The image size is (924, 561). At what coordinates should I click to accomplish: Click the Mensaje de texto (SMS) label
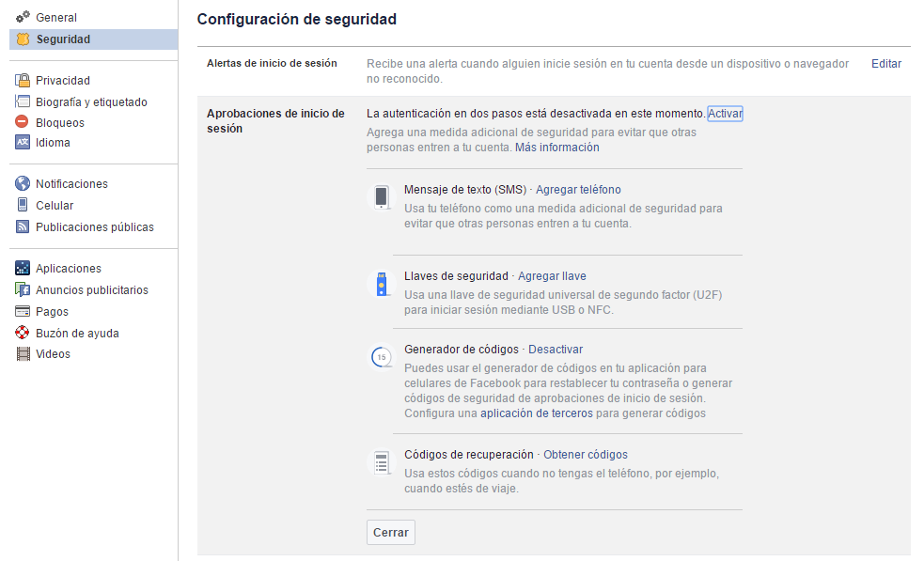465,190
